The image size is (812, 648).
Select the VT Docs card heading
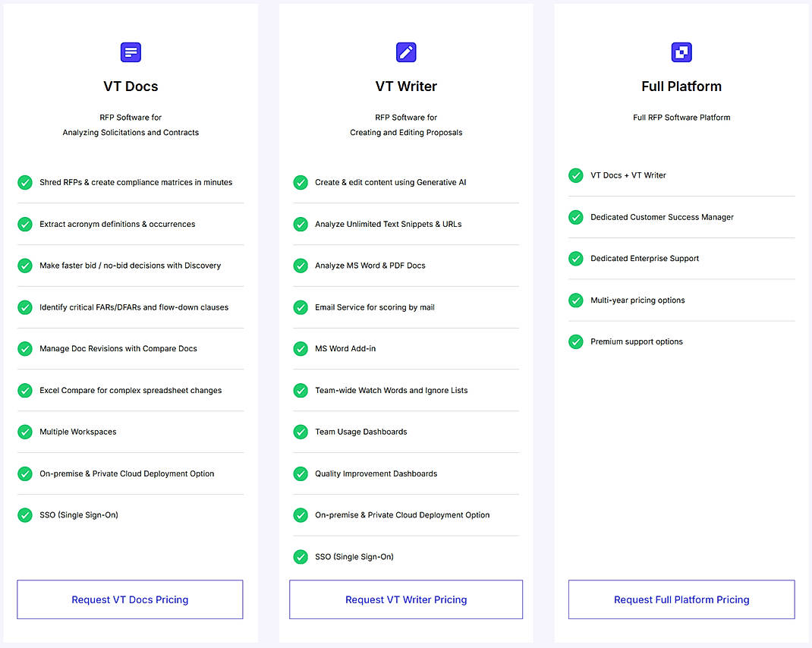(131, 86)
